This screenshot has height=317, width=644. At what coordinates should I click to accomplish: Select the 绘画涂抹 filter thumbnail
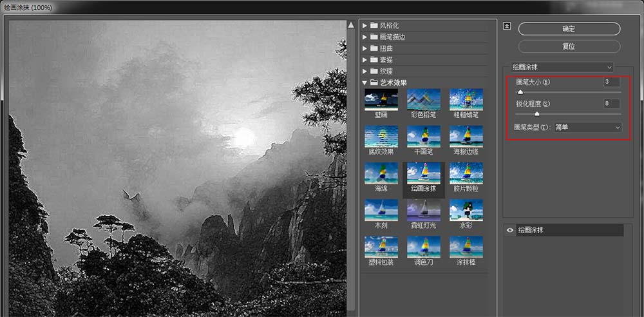424,173
